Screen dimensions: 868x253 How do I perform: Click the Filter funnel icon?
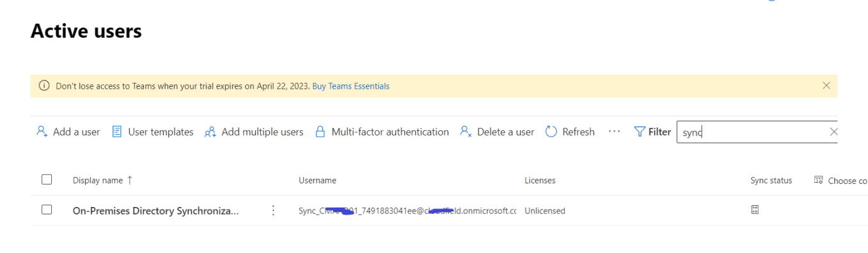639,132
